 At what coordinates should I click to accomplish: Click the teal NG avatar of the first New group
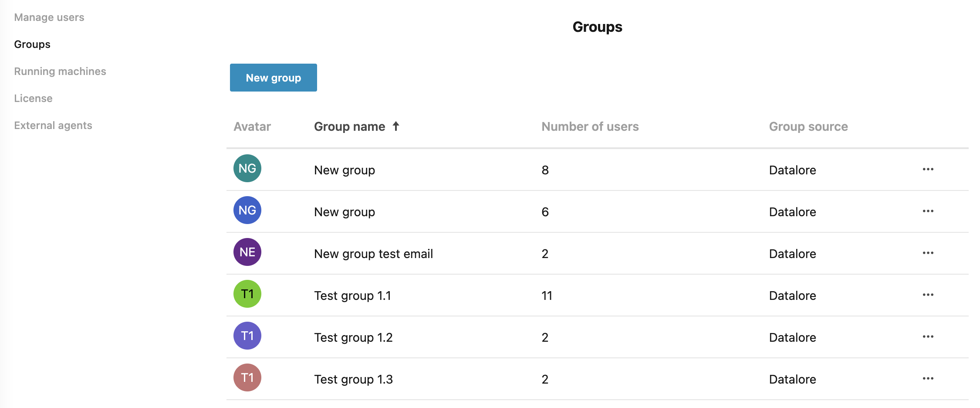(247, 169)
